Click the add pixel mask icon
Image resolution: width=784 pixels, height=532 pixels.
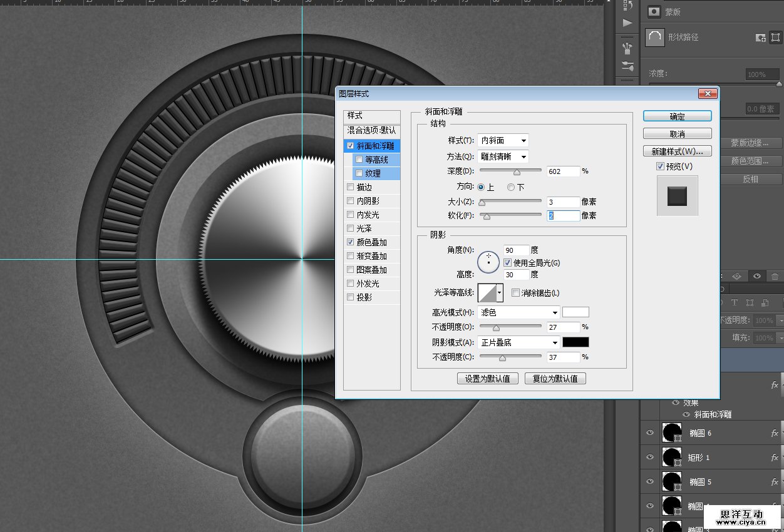[x=760, y=38]
